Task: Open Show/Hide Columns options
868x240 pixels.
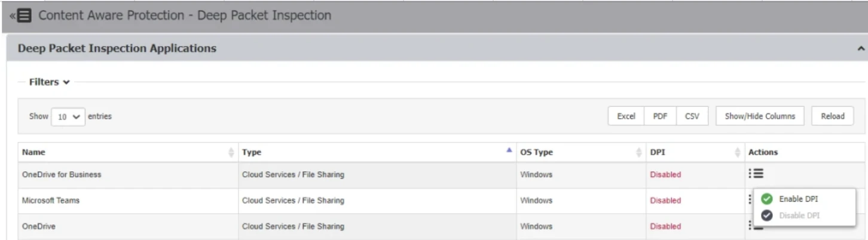Action: pos(760,116)
